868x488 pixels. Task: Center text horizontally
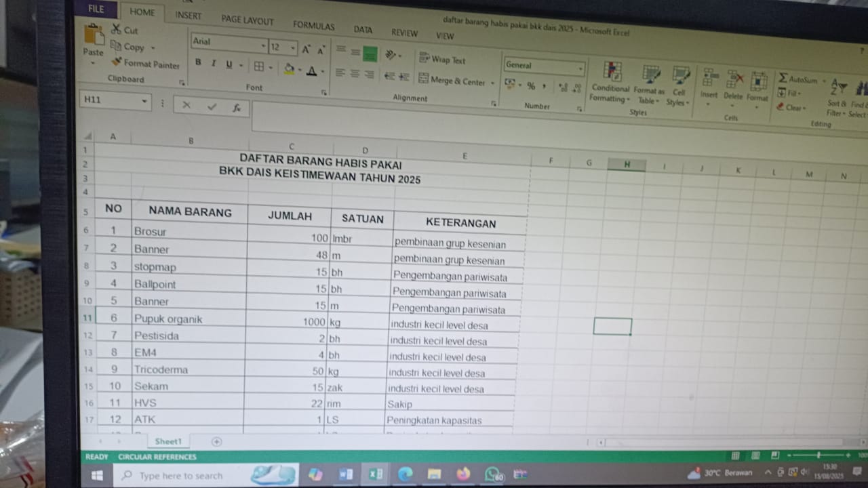tap(354, 73)
